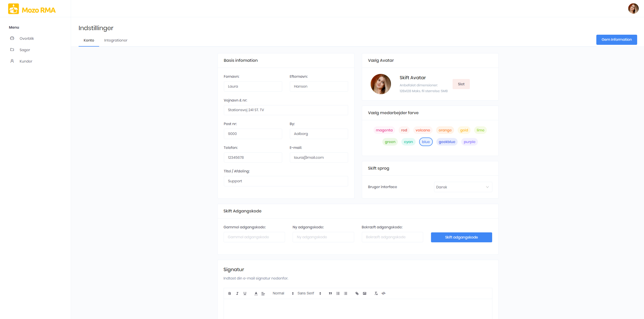Open the code view icon
644x319 pixels.
[383, 293]
